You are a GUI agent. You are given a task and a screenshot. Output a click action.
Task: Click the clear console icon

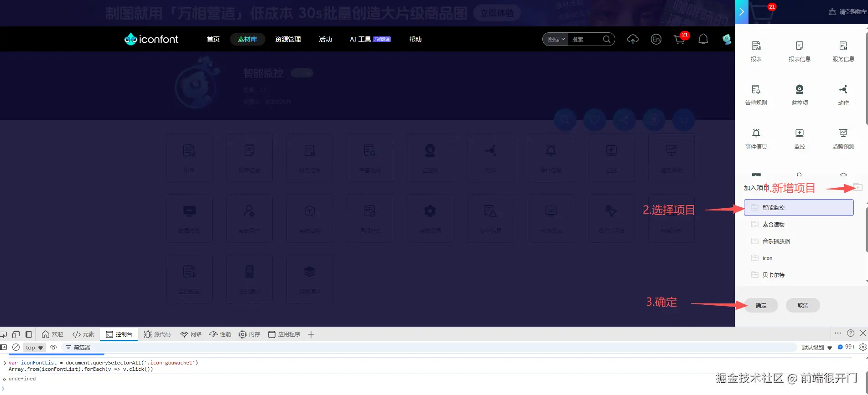(x=16, y=347)
